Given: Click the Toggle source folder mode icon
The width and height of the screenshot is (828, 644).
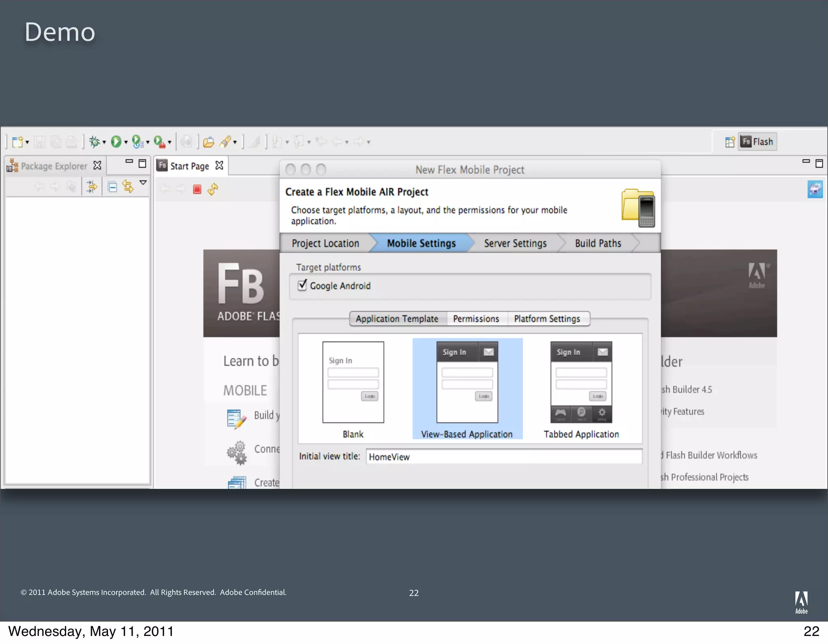Looking at the screenshot, I should [x=92, y=186].
